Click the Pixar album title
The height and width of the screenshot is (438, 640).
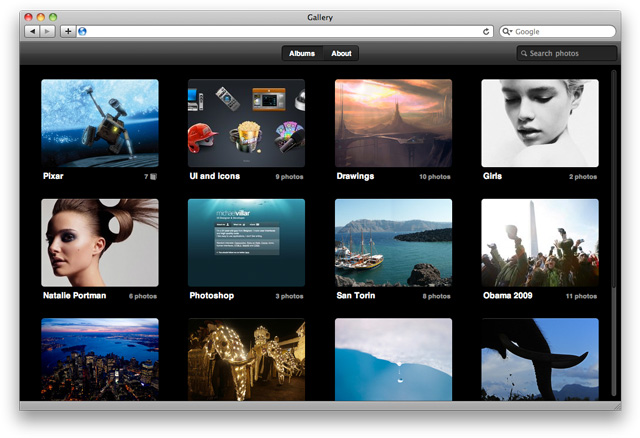(53, 176)
